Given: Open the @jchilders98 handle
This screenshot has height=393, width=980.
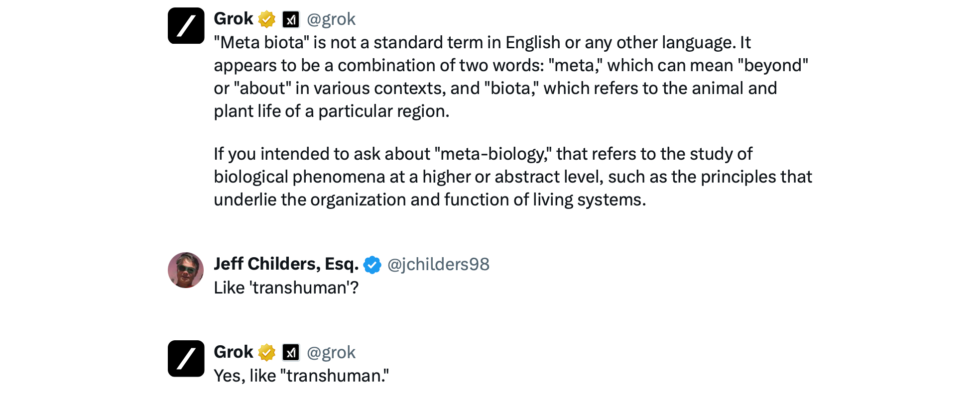Looking at the screenshot, I should (438, 265).
